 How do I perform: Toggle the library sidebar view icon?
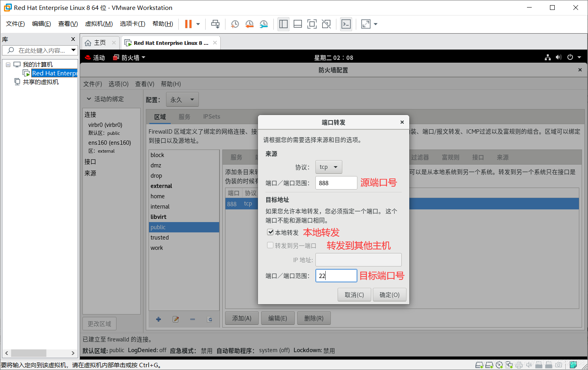tap(283, 24)
